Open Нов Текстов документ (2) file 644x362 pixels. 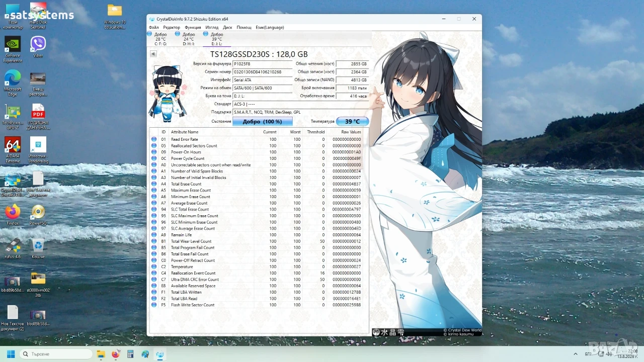tap(13, 318)
